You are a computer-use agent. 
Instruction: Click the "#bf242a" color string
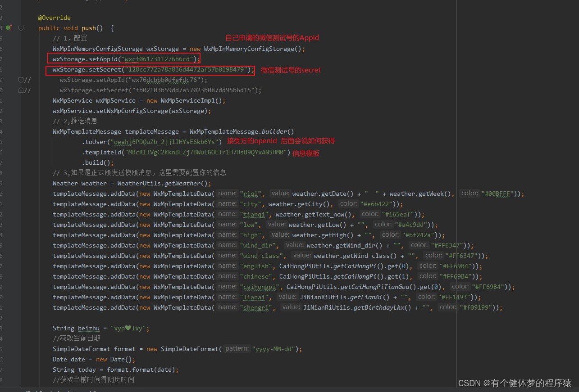pyautogui.click(x=419, y=235)
